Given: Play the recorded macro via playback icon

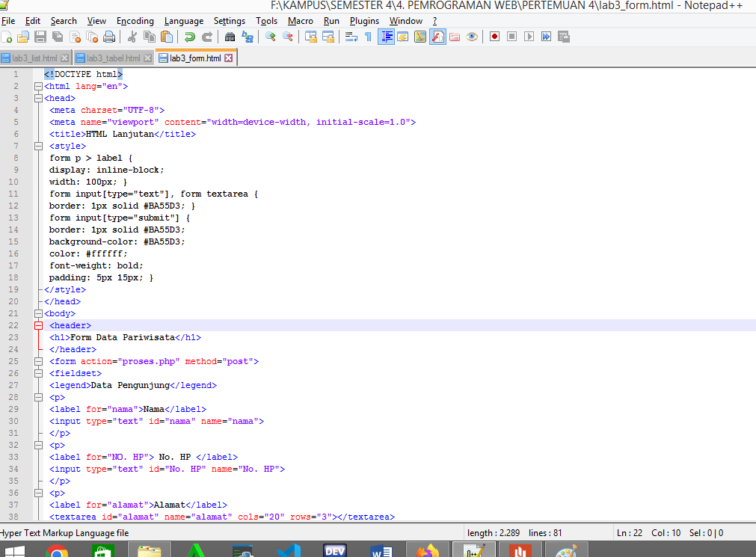Looking at the screenshot, I should [528, 36].
